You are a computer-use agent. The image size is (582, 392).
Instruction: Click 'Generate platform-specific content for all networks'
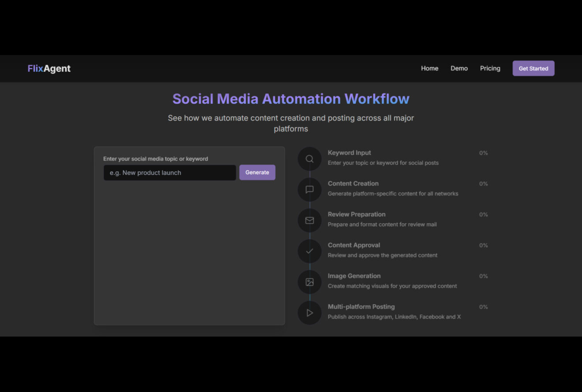coord(393,193)
